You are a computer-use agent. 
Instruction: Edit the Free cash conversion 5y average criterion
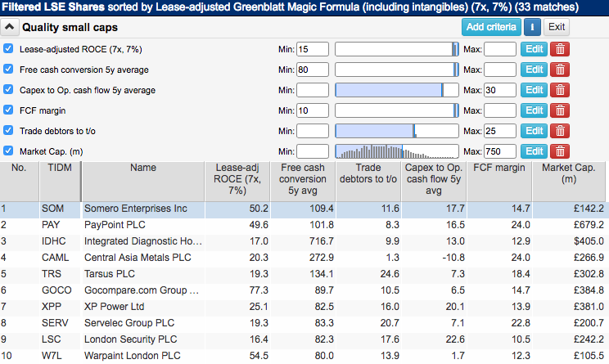pos(534,70)
